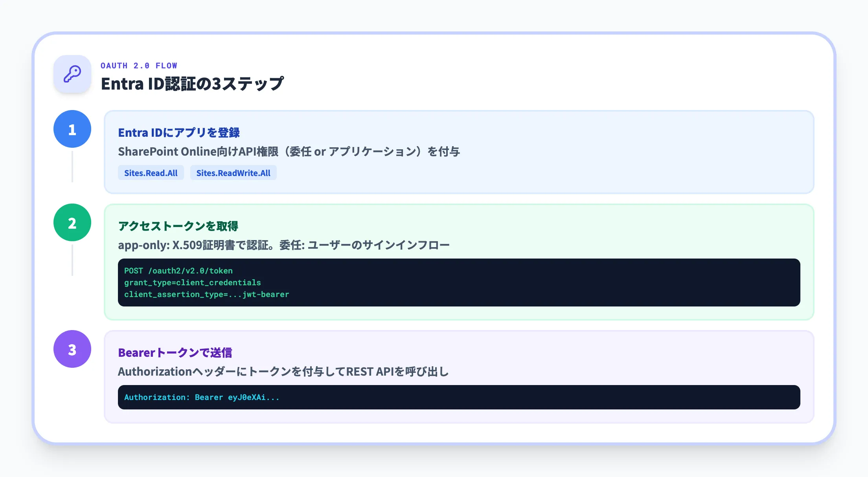Click the key icon's rounded background tile
The image size is (868, 477).
coord(72,74)
